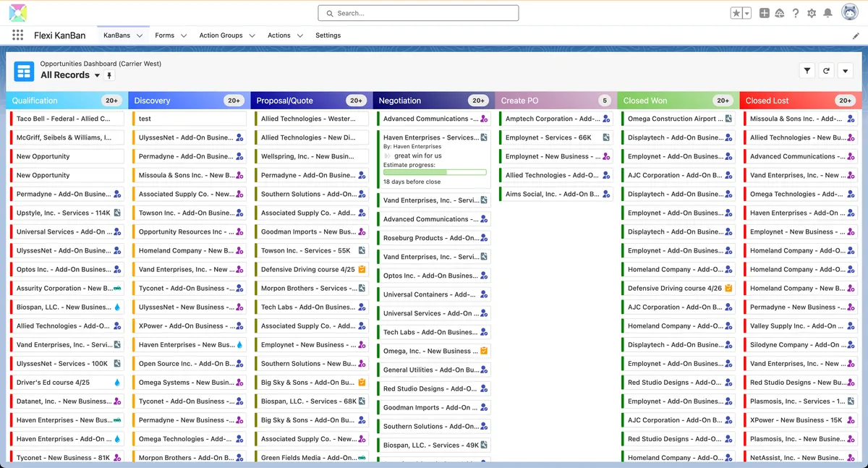
Task: Click the Closed Won column header
Action: (678, 101)
